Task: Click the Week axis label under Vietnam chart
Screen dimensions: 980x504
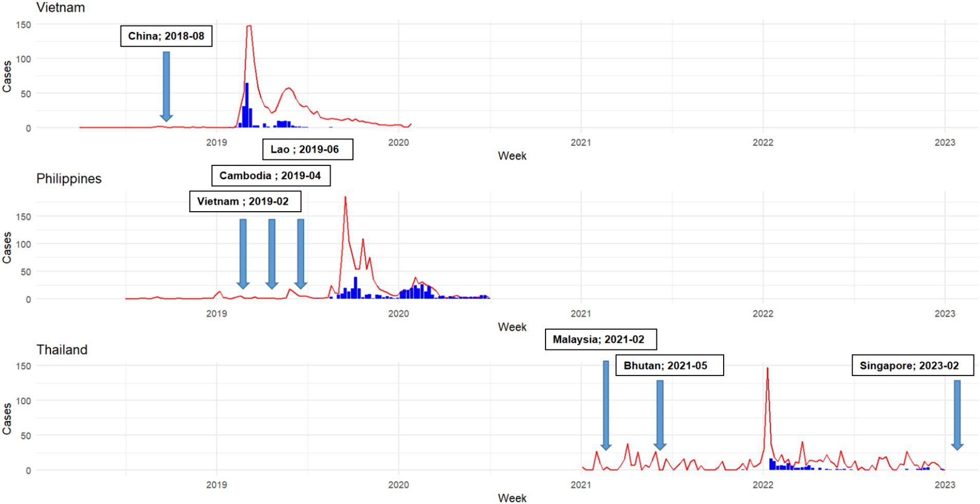Action: click(512, 156)
